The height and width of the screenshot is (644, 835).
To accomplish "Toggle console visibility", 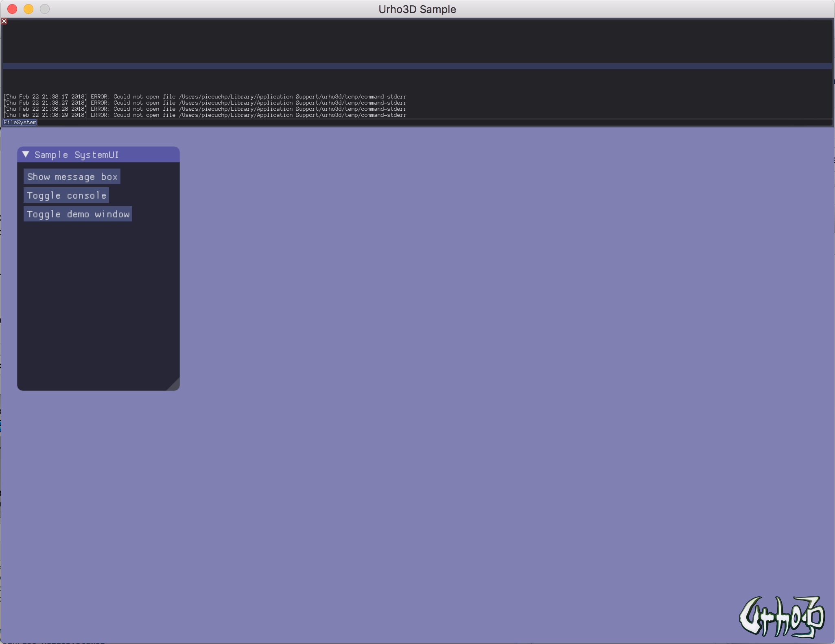I will tap(66, 195).
